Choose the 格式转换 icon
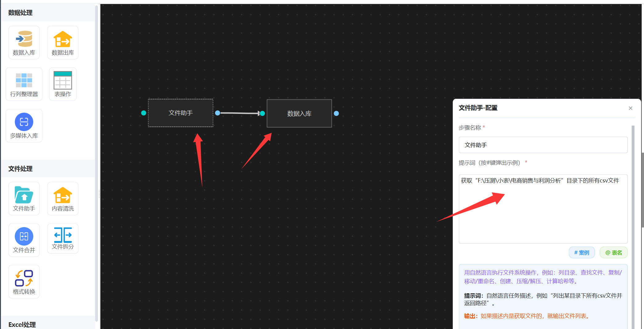 24,278
